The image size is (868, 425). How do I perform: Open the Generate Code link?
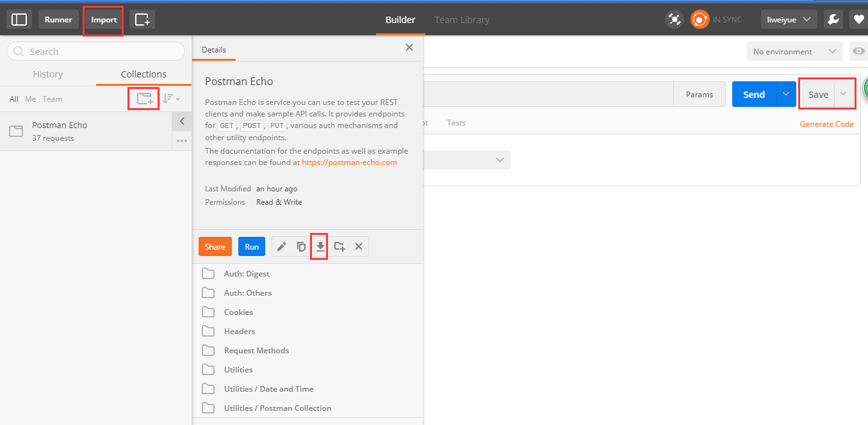coord(827,124)
